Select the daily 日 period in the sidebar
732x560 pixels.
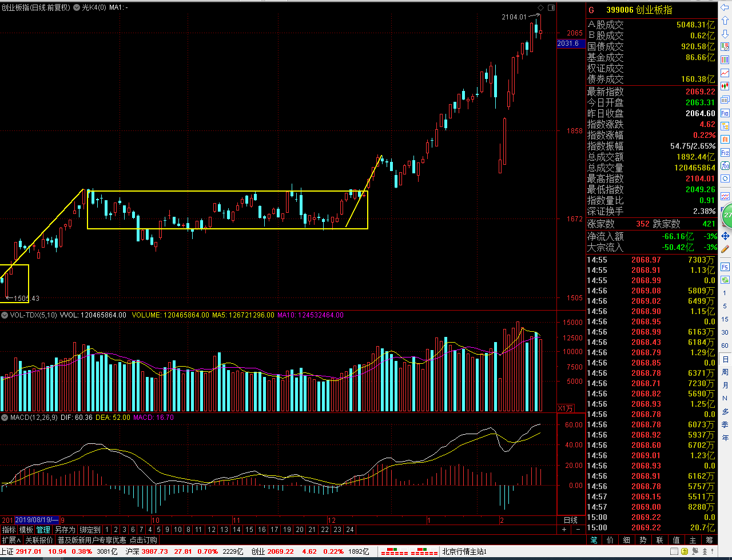point(725,359)
